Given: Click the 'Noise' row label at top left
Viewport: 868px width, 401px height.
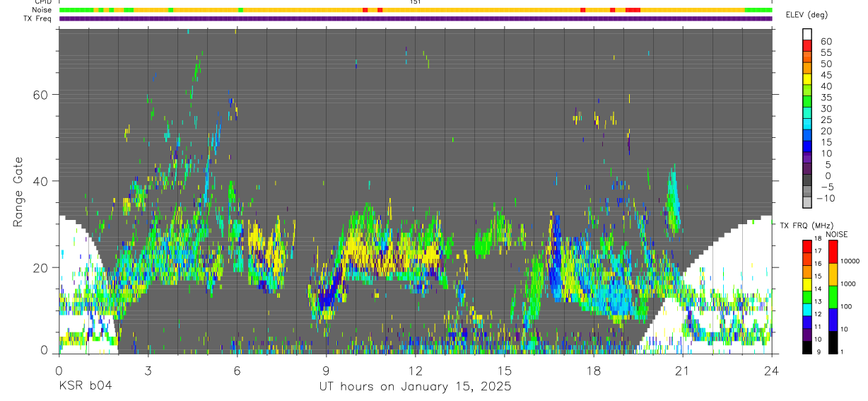Looking at the screenshot, I should click(x=42, y=10).
